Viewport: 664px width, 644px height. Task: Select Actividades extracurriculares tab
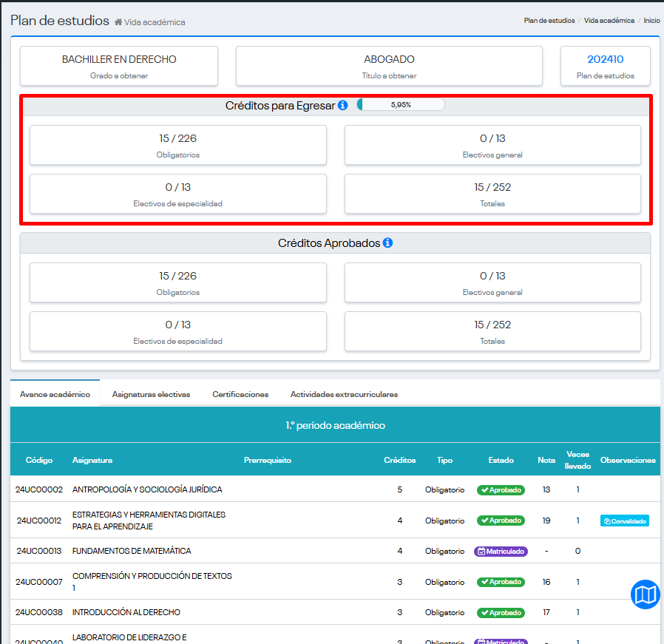(344, 394)
